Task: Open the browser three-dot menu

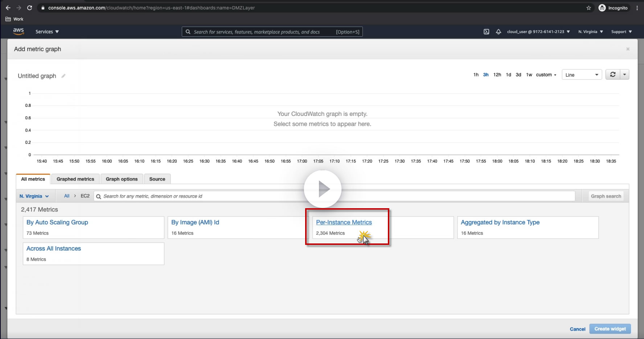Action: coord(637,8)
